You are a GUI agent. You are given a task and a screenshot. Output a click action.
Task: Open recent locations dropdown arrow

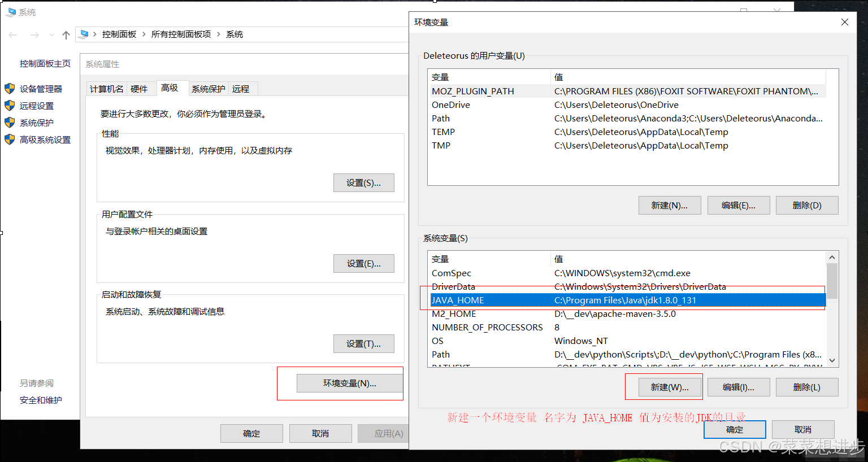51,35
